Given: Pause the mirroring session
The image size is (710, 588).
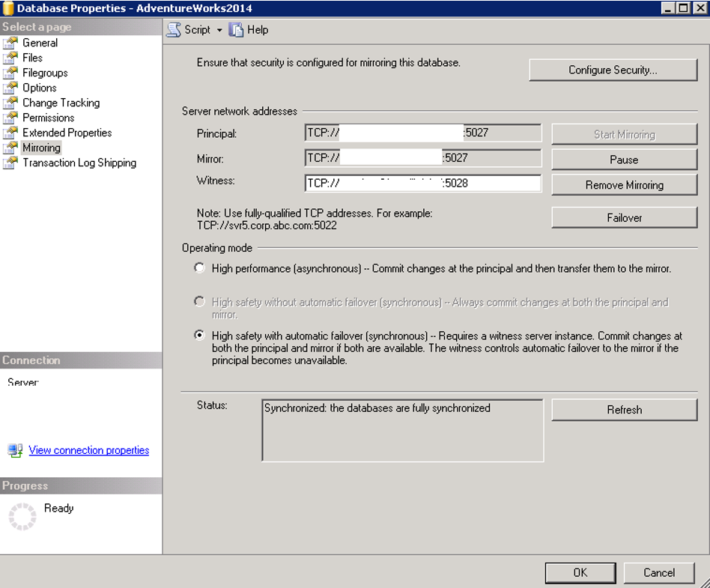Looking at the screenshot, I should click(x=625, y=160).
